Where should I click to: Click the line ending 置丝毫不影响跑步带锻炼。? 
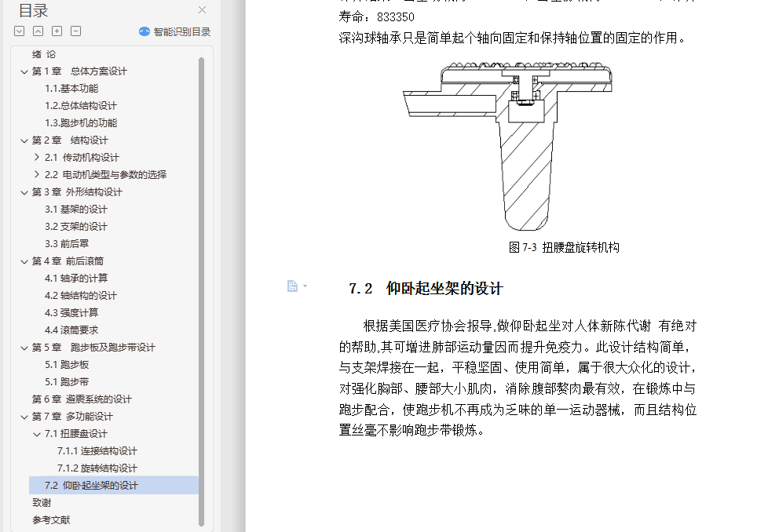tap(412, 430)
